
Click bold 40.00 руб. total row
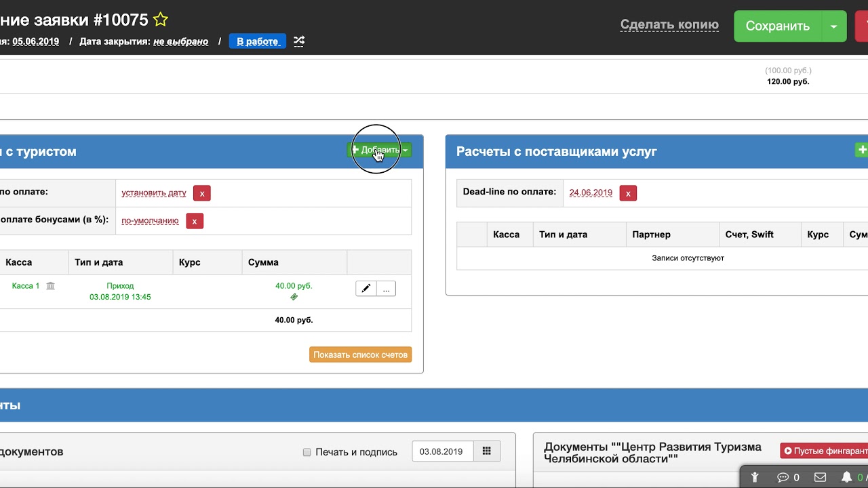294,320
